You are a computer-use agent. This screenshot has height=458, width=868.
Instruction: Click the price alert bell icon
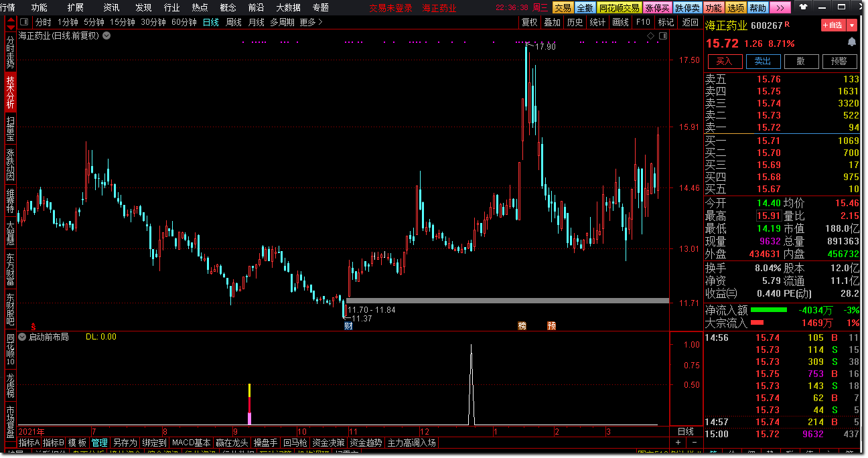pyautogui.click(x=851, y=42)
